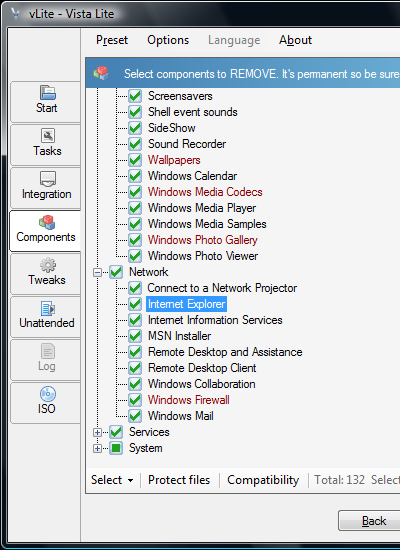Open the Options menu

click(x=168, y=40)
